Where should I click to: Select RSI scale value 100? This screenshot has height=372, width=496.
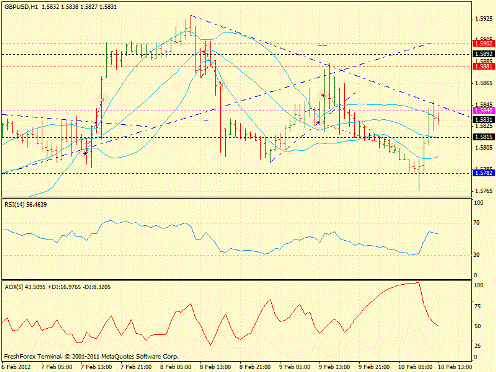478,203
